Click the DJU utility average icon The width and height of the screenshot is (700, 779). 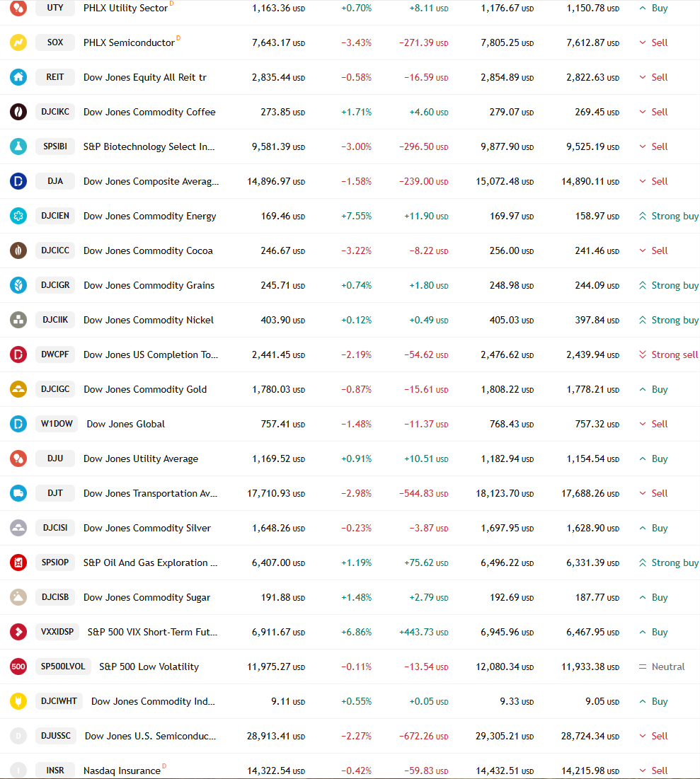click(18, 458)
